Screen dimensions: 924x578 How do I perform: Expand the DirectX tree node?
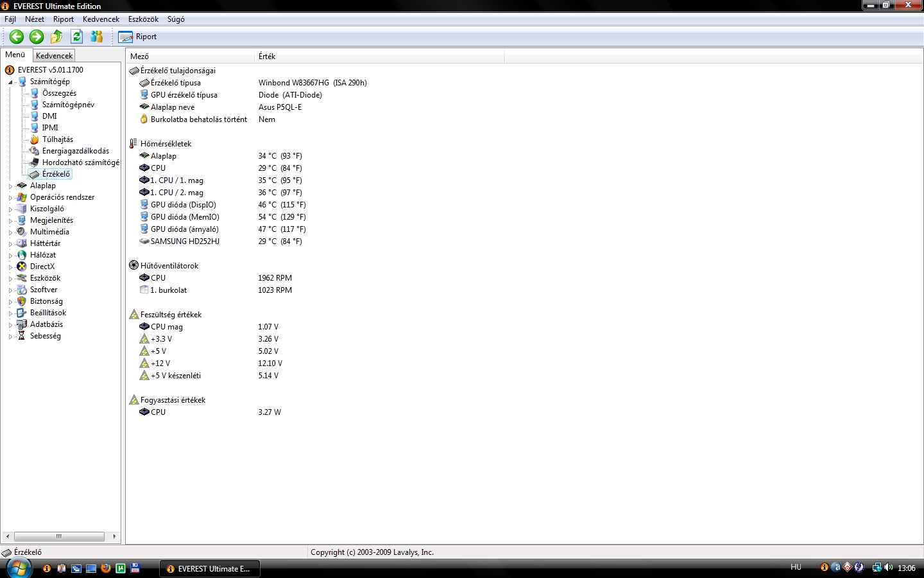pyautogui.click(x=10, y=267)
